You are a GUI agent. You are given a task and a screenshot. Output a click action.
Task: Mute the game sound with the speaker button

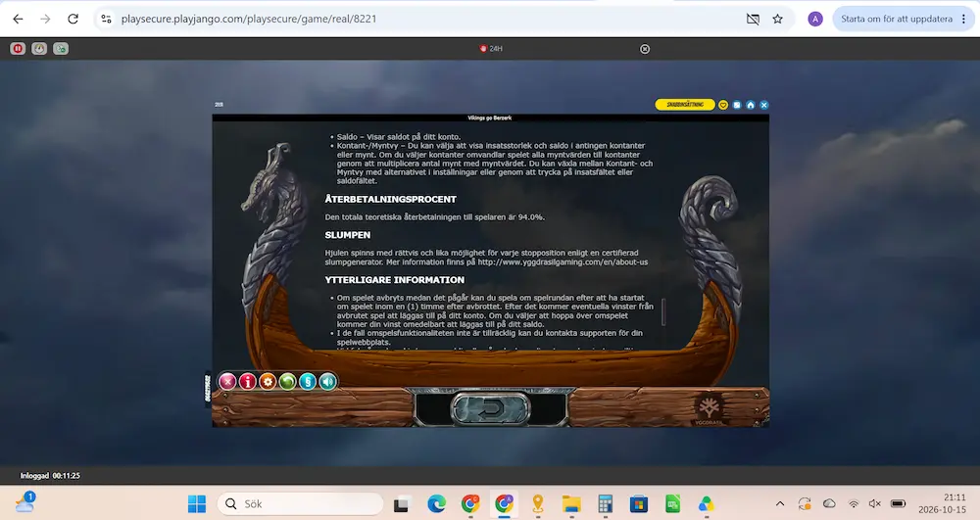point(327,381)
